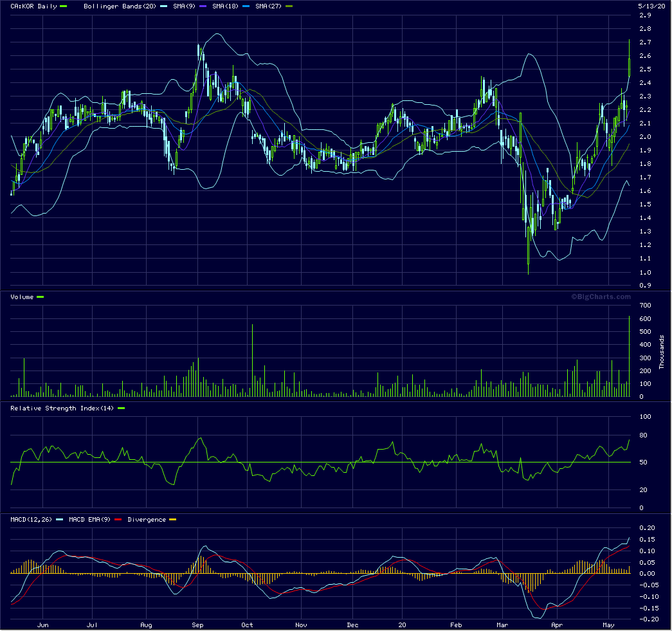This screenshot has height=631, width=672.
Task: Click the green CA:KOR Daily legend swatch
Action: [x=64, y=6]
